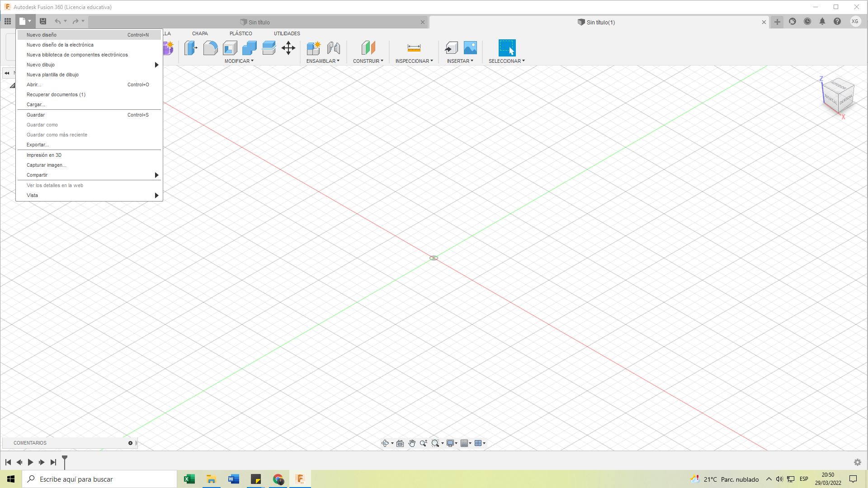868x488 pixels.
Task: Click Nuevo diseño menu entry
Action: (42, 35)
